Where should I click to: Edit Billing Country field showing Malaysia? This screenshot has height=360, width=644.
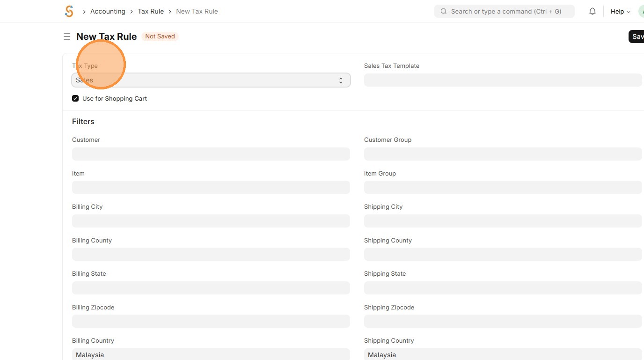click(x=211, y=354)
